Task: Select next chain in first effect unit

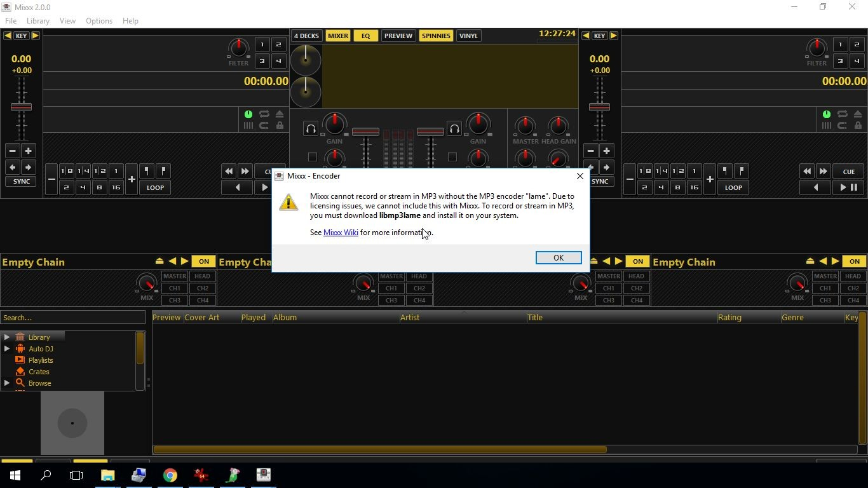Action: point(184,261)
